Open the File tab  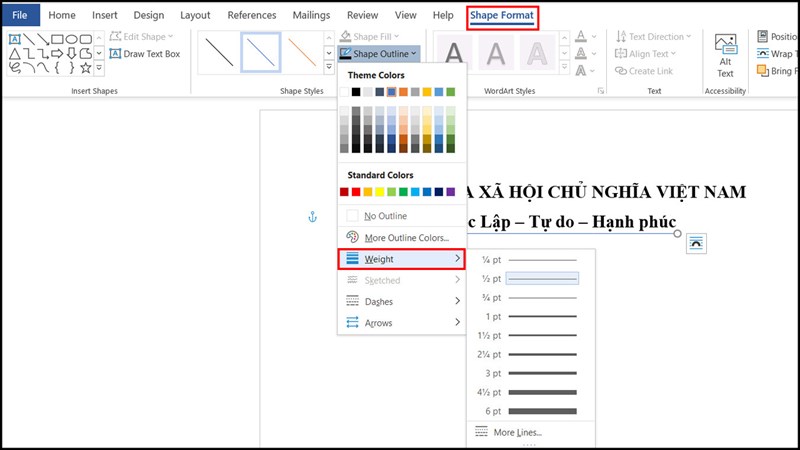pyautogui.click(x=20, y=15)
